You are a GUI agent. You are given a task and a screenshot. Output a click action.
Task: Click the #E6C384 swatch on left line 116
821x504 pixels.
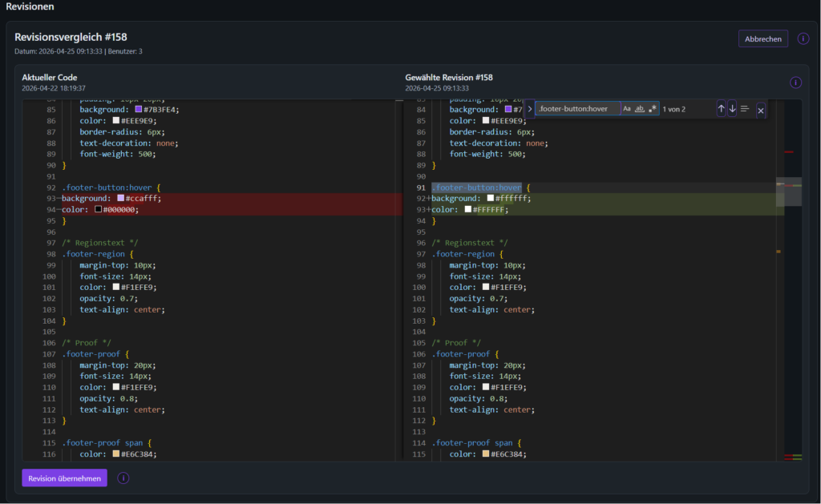(x=115, y=454)
